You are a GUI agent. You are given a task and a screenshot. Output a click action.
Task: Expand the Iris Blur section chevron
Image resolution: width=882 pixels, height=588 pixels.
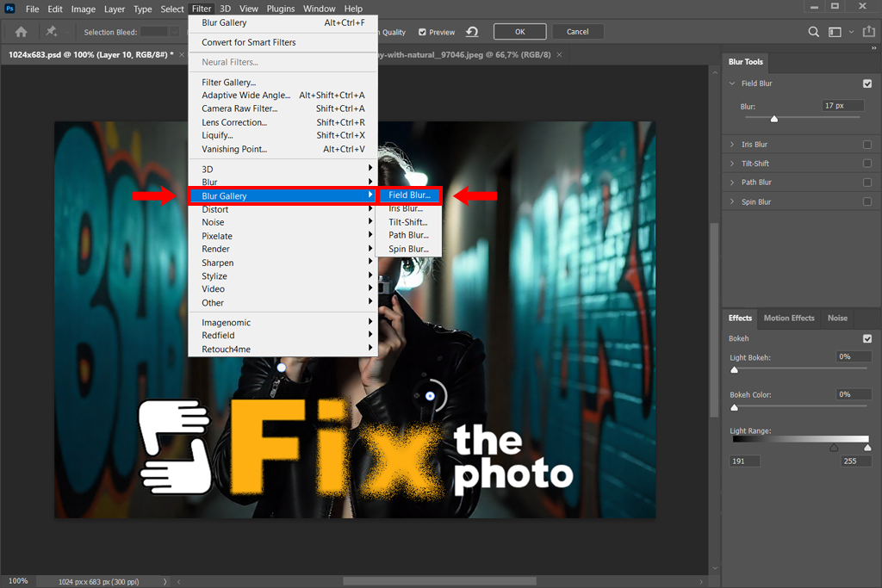pos(732,145)
